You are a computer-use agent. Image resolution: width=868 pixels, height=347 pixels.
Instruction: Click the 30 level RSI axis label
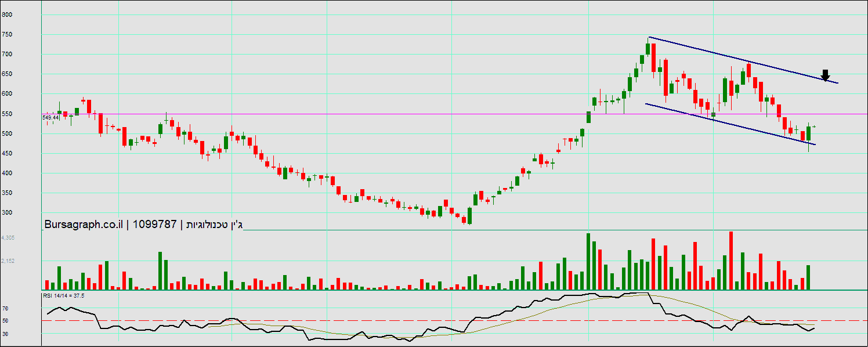5,334
